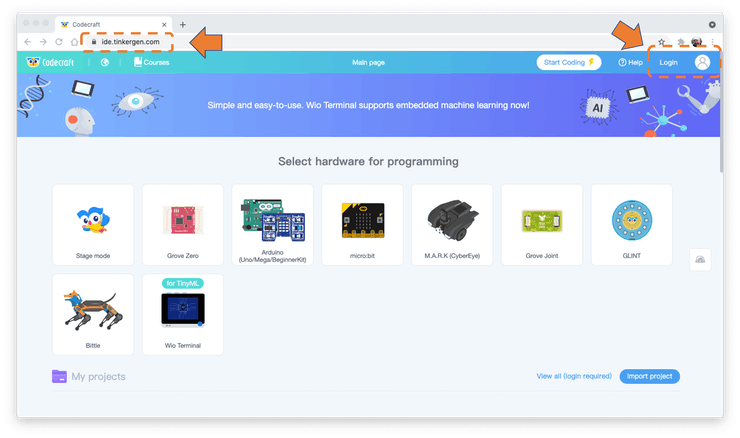Screen dimensions: 740x438
Task: Choose Arduino Uno/Mega/BeginnerKit card
Action: coord(272,225)
